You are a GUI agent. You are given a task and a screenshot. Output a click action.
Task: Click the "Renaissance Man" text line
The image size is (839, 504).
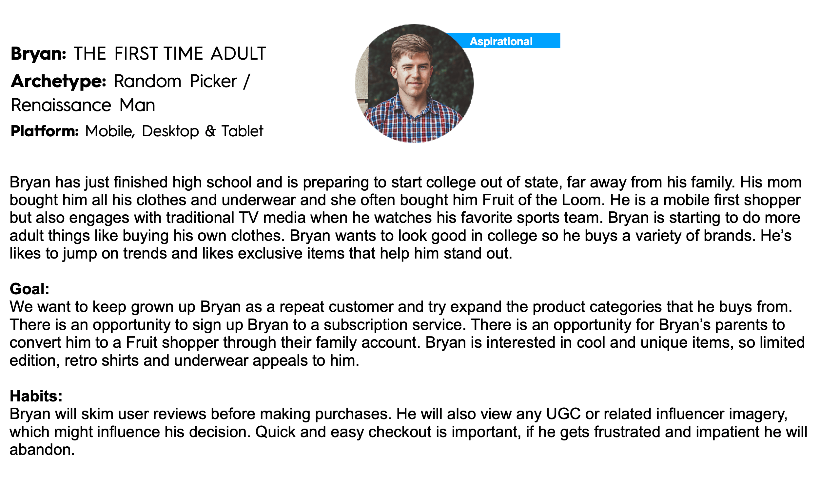83,105
